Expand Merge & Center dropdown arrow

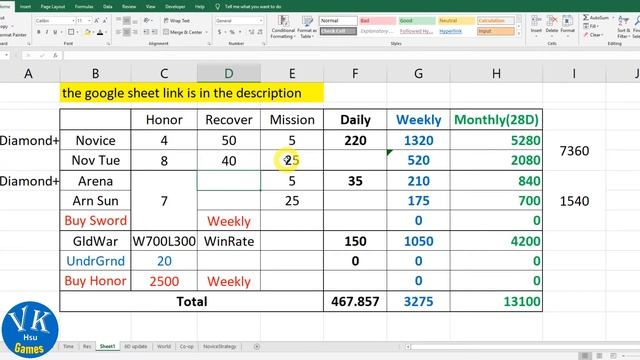[x=207, y=32]
